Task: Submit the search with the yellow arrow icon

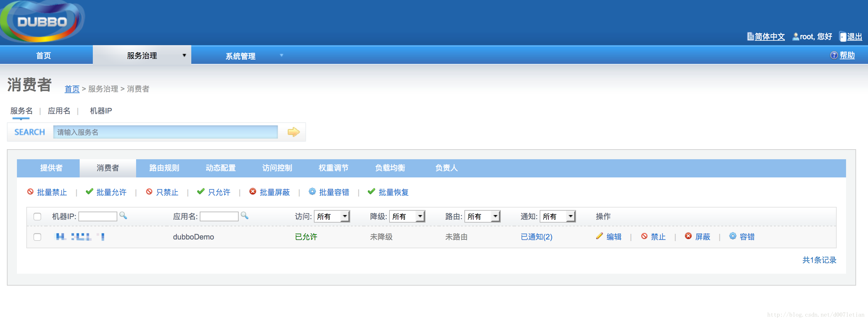Action: [294, 132]
